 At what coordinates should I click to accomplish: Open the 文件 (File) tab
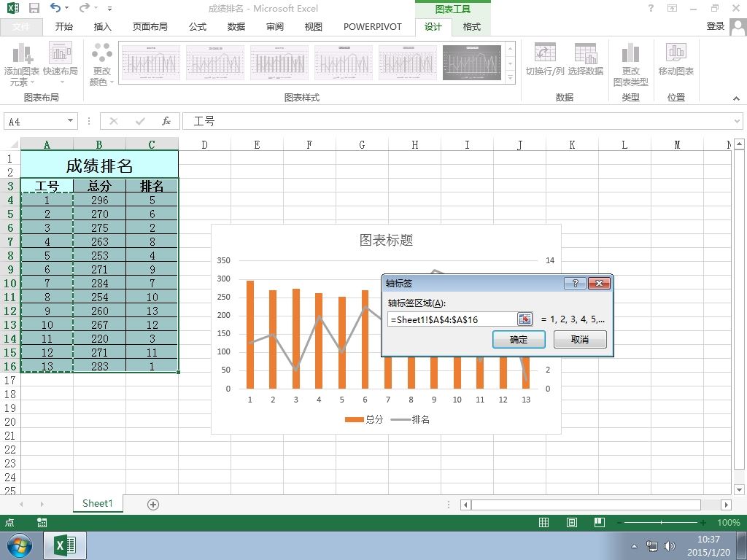click(x=21, y=27)
